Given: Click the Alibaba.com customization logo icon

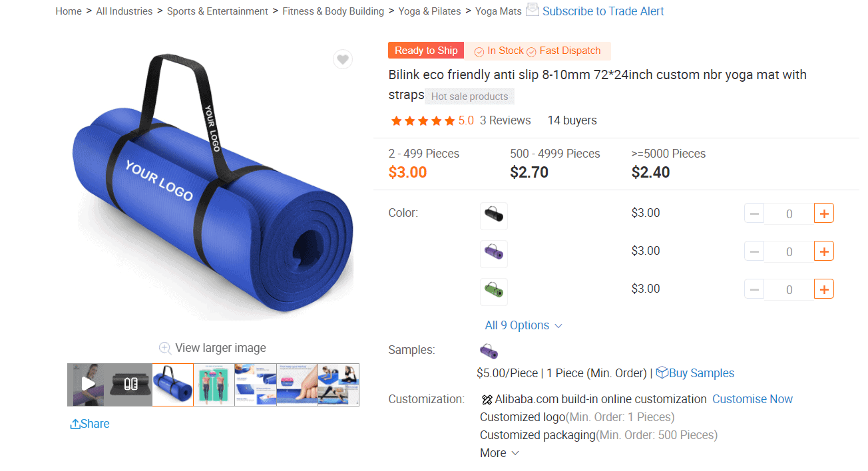Looking at the screenshot, I should (x=487, y=398).
